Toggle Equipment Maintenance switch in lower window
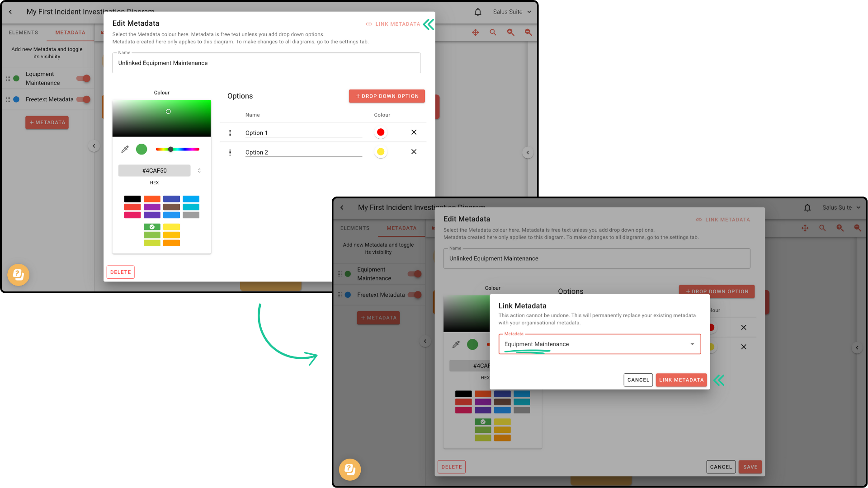This screenshot has width=868, height=488. click(x=415, y=274)
